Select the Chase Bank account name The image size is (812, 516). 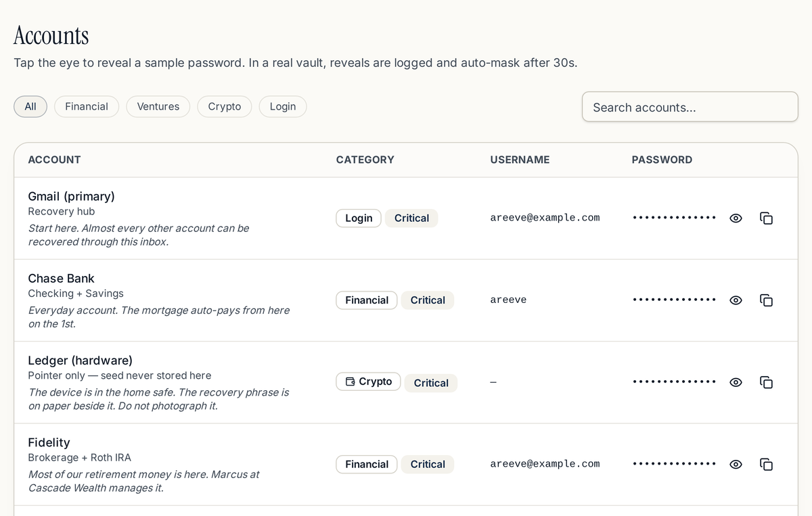61,278
